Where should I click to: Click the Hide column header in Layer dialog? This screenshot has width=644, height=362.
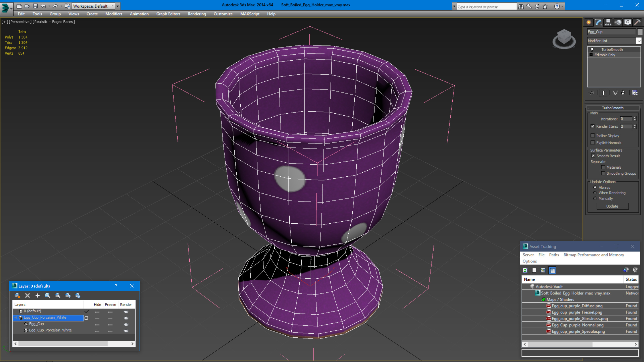coord(97,305)
